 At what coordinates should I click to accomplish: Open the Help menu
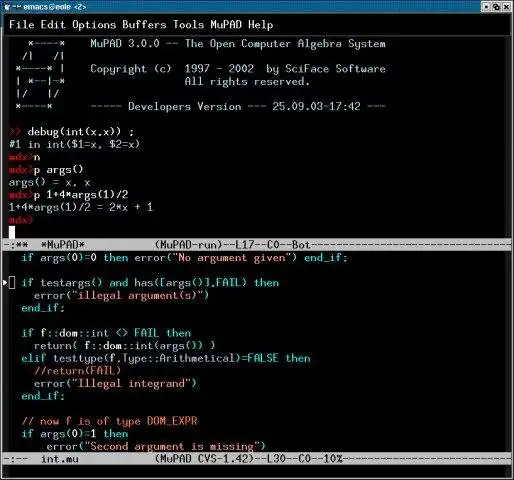tap(261, 25)
